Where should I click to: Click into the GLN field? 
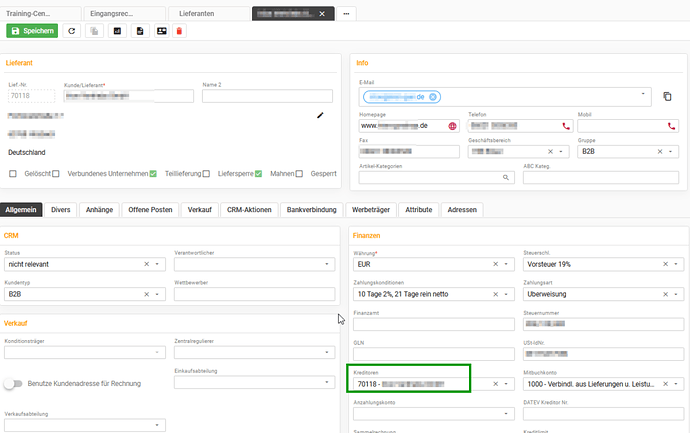point(434,354)
